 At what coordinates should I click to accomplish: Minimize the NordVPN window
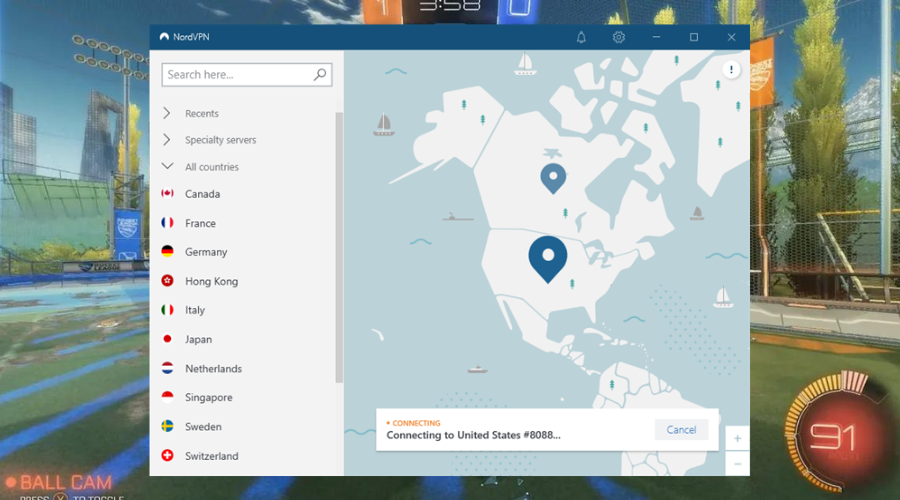tap(656, 37)
